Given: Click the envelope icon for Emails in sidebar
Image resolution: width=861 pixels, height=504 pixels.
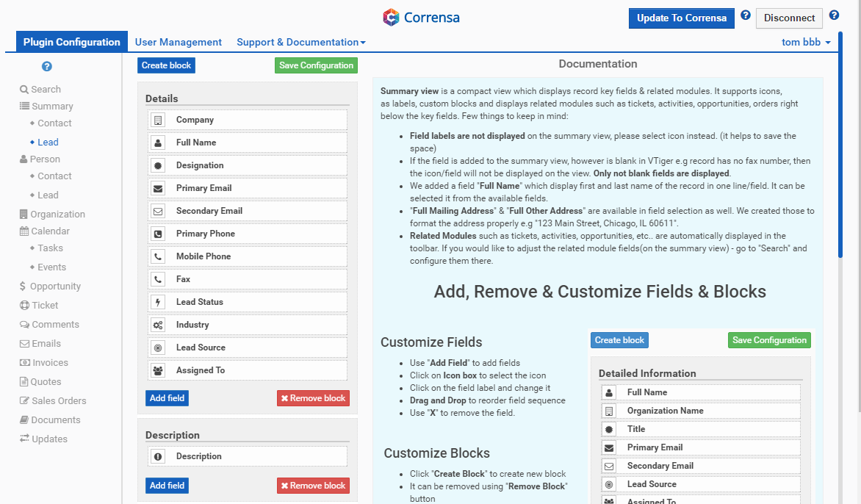Looking at the screenshot, I should (25, 344).
